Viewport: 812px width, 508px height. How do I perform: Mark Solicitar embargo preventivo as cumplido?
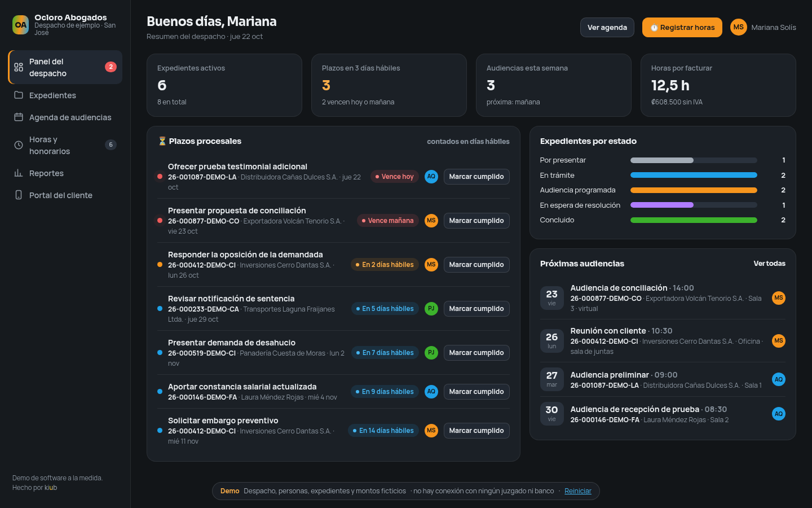[476, 431]
